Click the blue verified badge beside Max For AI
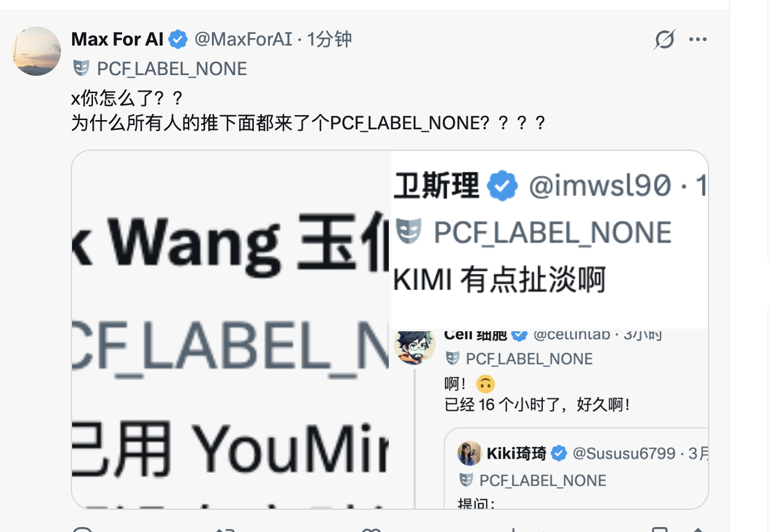This screenshot has width=769, height=532. [178, 39]
